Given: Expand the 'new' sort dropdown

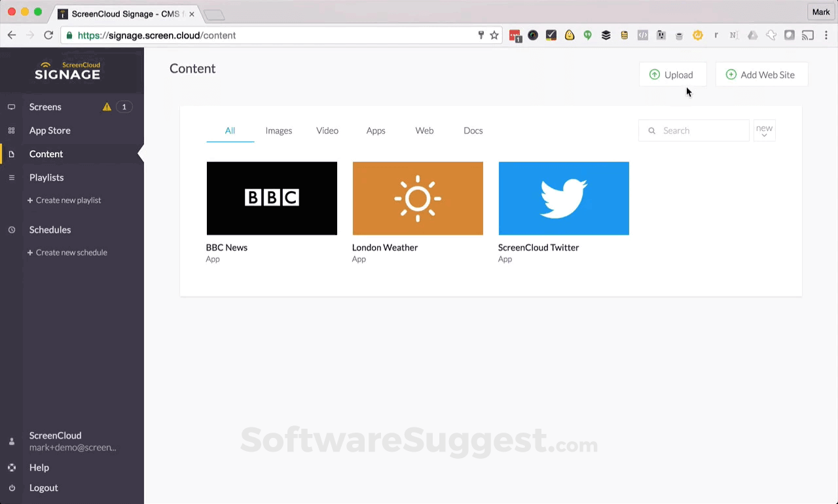Looking at the screenshot, I should coord(764,130).
